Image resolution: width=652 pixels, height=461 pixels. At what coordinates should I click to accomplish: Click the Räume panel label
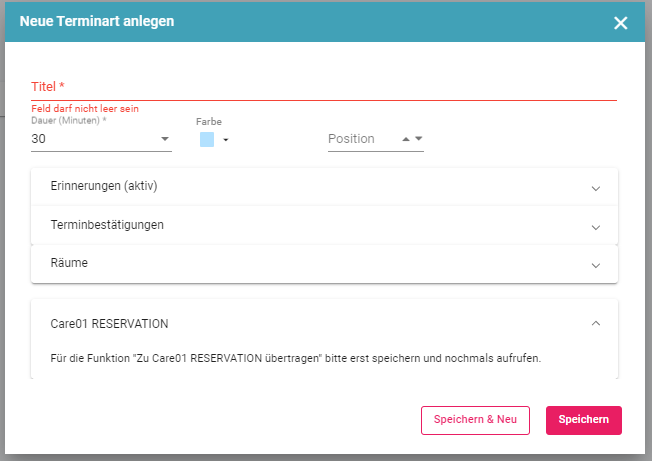pyautogui.click(x=69, y=263)
